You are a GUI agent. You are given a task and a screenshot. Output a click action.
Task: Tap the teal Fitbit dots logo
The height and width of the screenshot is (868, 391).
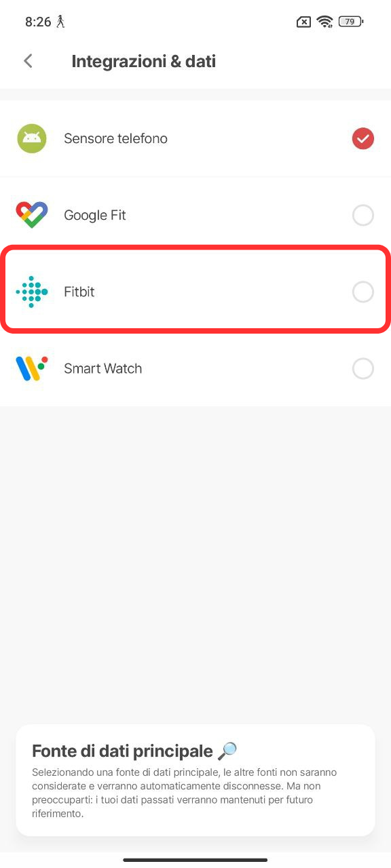pos(32,292)
